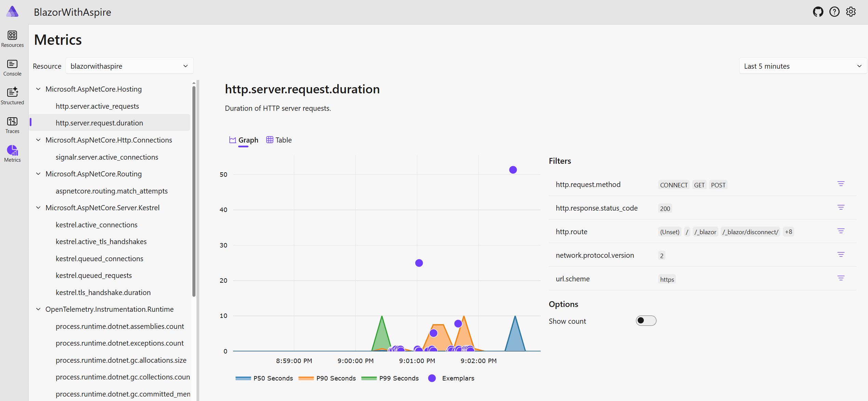Toggle the Show count switch
This screenshot has width=868, height=401.
click(646, 321)
